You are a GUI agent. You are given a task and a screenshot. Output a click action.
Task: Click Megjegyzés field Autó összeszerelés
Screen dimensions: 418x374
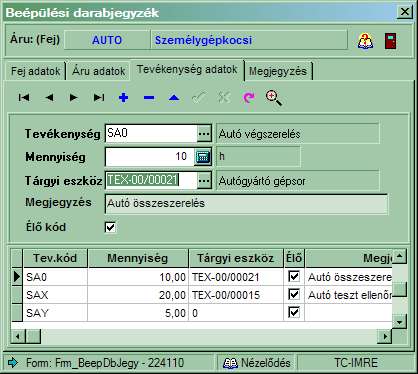pos(247,203)
